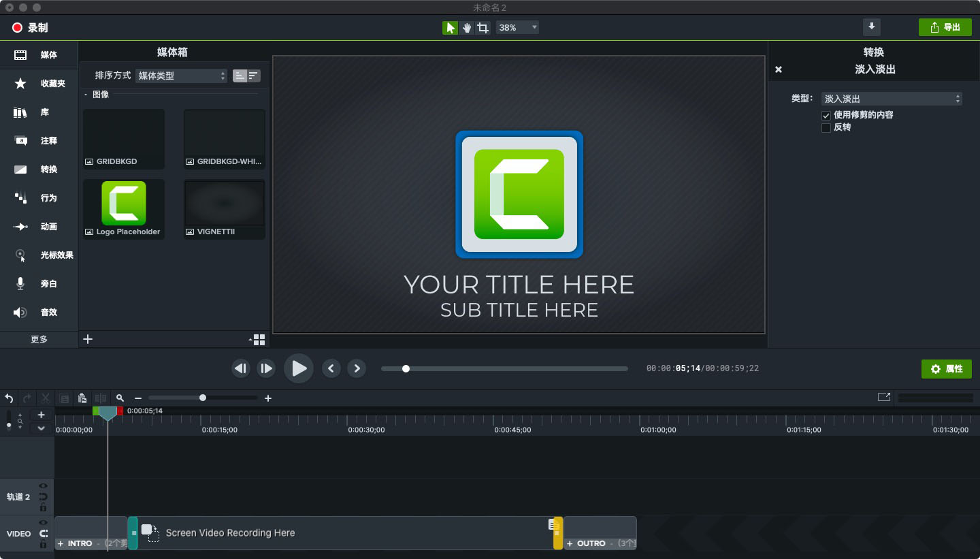Screen dimensions: 980x559
Task: Select the crop tool in the top toolbar
Action: click(x=483, y=28)
